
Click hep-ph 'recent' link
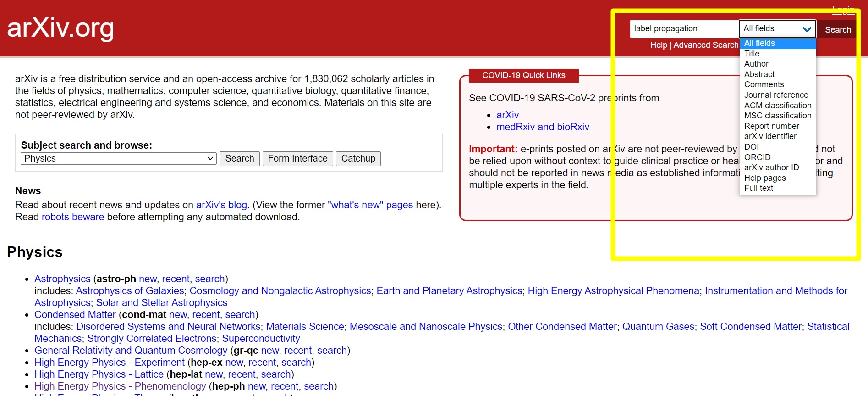[285, 386]
